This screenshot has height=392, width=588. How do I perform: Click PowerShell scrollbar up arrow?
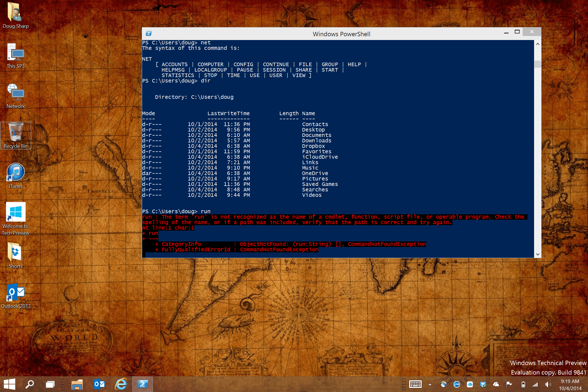pyautogui.click(x=537, y=44)
